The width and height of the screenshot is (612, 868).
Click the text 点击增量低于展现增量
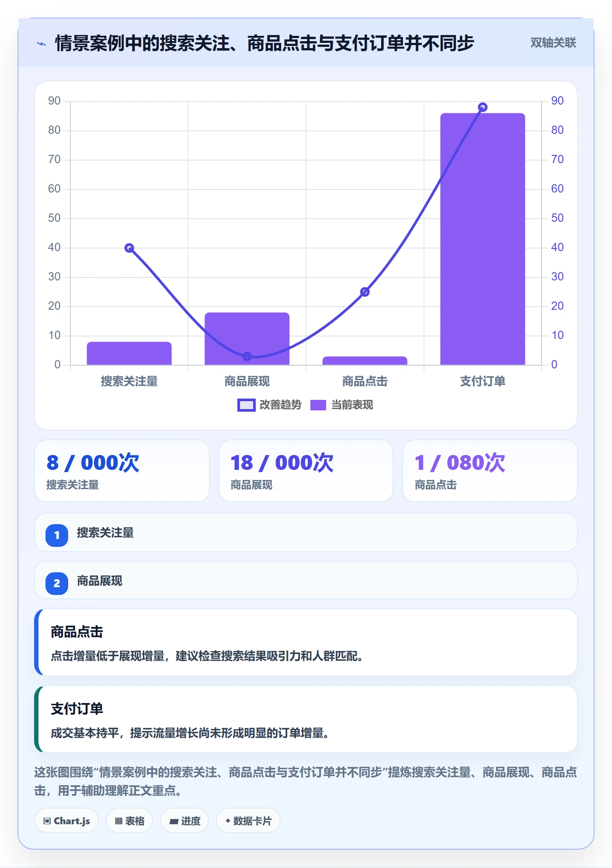coord(108,656)
